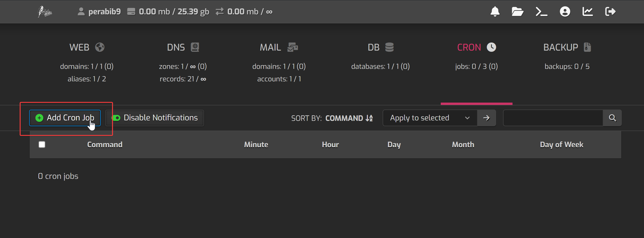Tick the select-all cron jobs checkbox
Viewport: 644px width, 238px height.
point(42,145)
